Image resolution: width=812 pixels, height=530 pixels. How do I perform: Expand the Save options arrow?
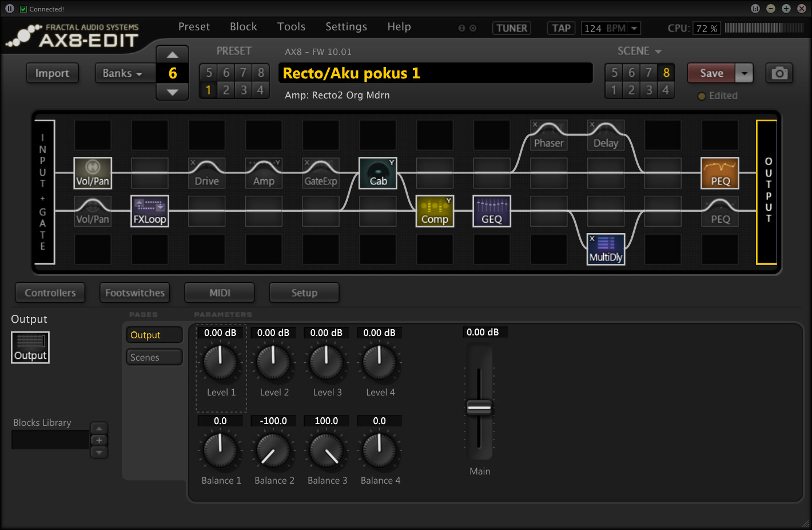pos(744,73)
